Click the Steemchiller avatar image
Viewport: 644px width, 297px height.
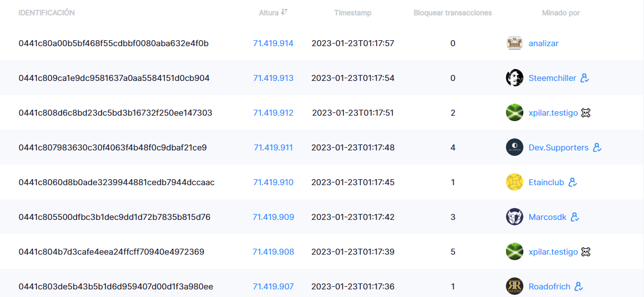click(x=514, y=78)
